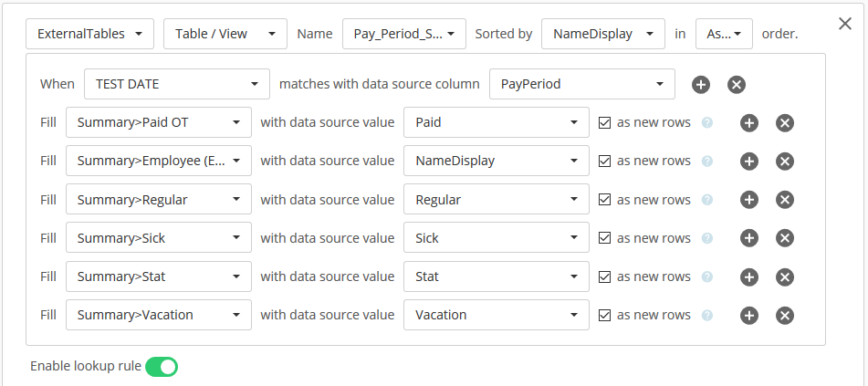This screenshot has width=868, height=386.
Task: Uncheck 'as new rows' for Vacation row
Action: point(604,315)
